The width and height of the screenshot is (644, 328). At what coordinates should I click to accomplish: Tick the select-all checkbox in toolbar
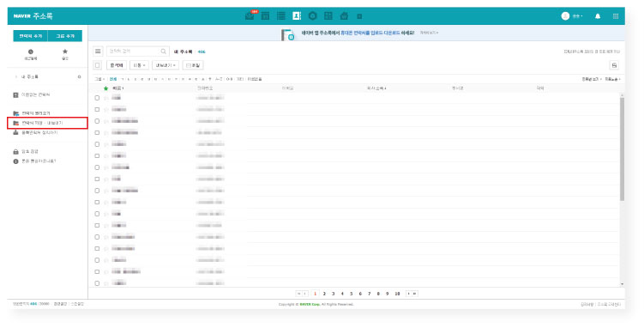click(98, 65)
